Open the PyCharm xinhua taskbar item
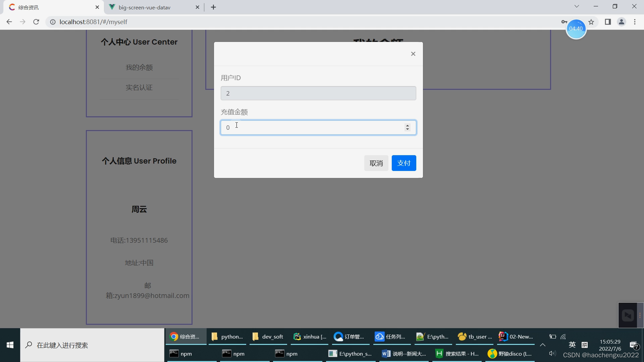Viewport: 644px width, 362px height. click(310, 337)
